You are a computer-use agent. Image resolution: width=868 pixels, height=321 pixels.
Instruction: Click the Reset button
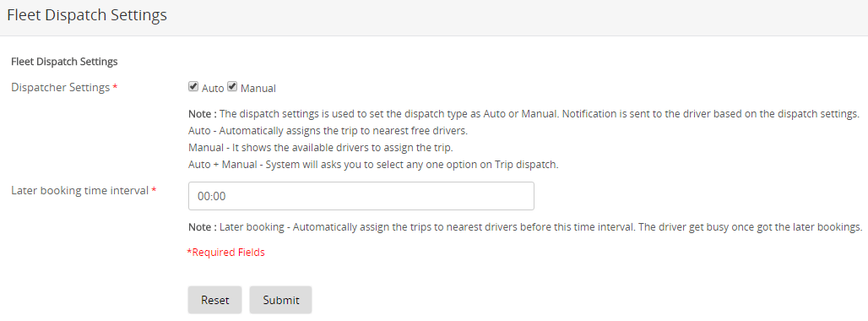pyautogui.click(x=214, y=300)
